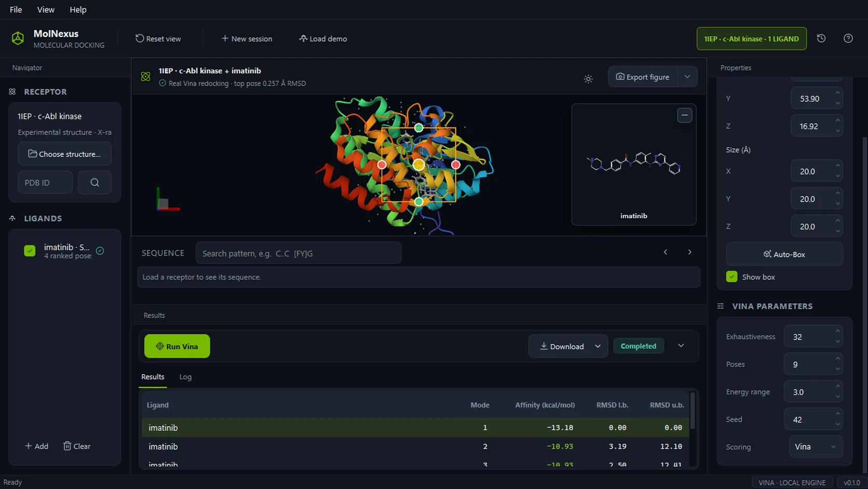The height and width of the screenshot is (489, 868).
Task: Minimize the imatinib 2D structure card
Action: (x=685, y=115)
